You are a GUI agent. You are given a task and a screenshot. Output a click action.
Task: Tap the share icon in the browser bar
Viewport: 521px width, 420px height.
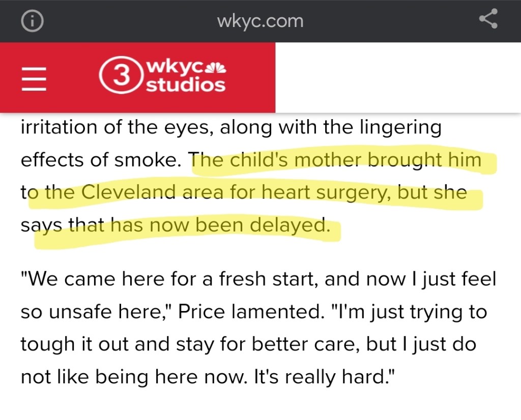pyautogui.click(x=488, y=20)
